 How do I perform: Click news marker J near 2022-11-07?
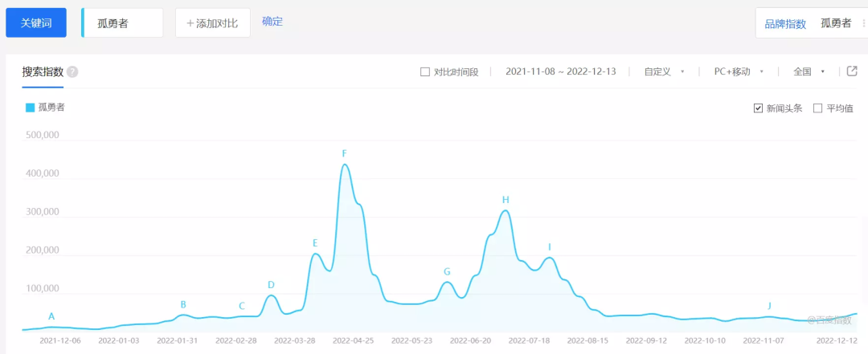click(769, 306)
